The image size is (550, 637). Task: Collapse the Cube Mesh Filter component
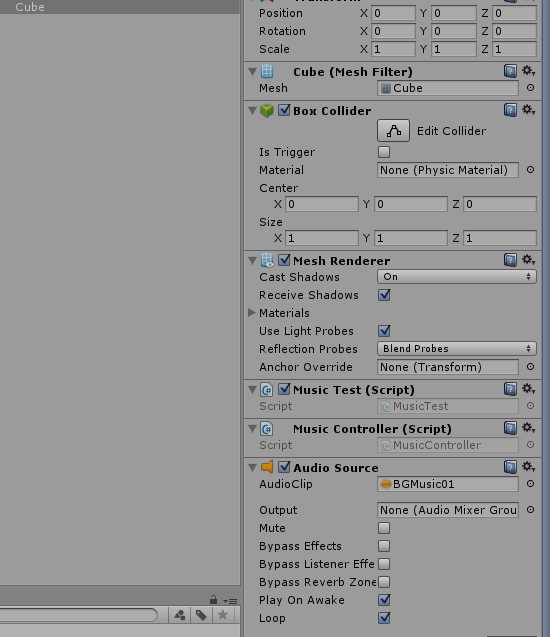tap(252, 72)
